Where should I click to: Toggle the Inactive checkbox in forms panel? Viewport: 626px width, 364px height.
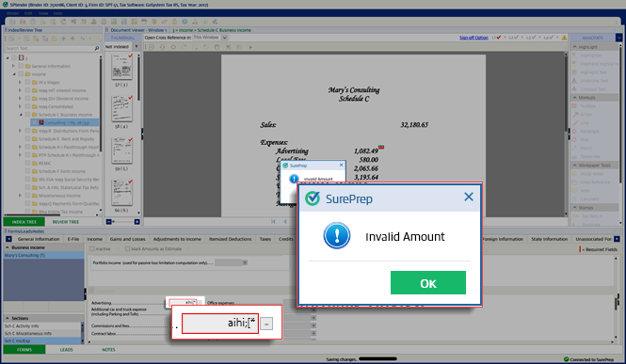[92, 248]
